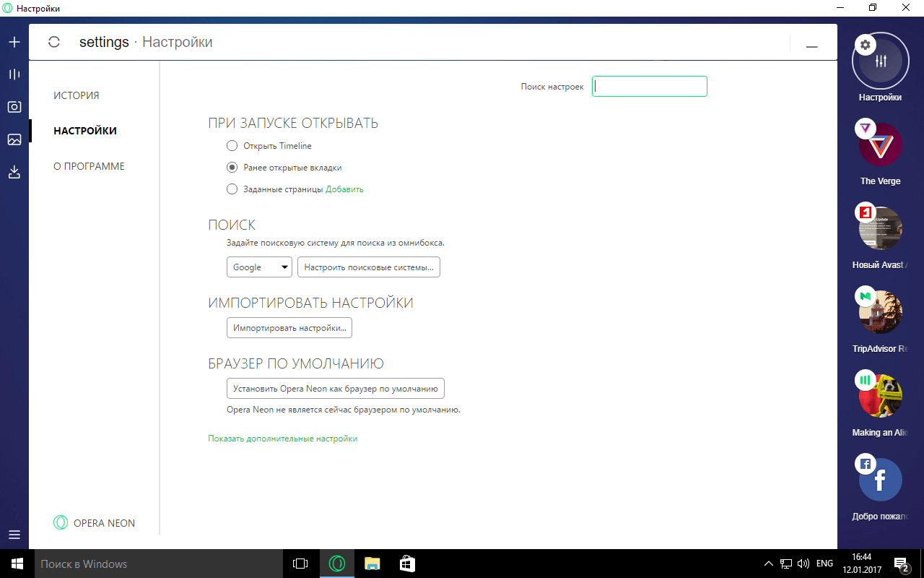Switch to the TripAdvisor tab bubble
This screenshot has height=578, width=924.
tap(881, 312)
